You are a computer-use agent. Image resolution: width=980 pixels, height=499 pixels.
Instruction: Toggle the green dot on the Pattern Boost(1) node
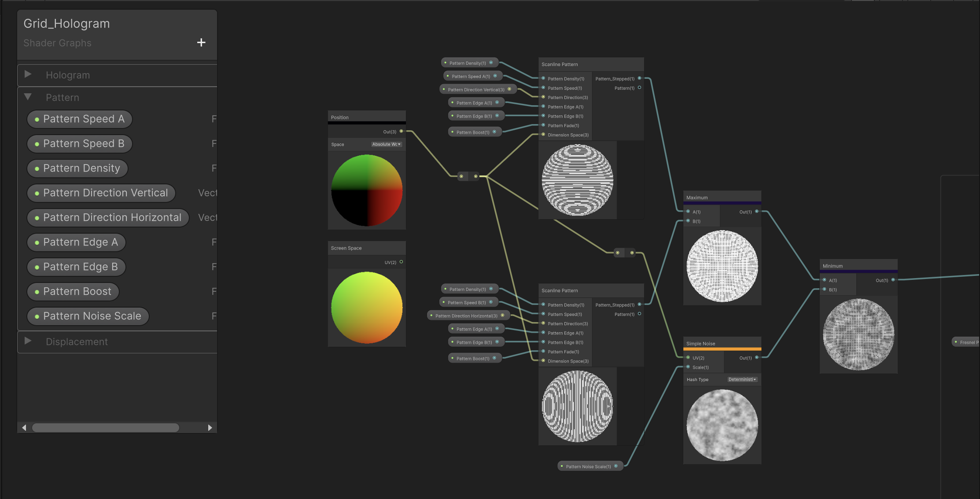(452, 132)
